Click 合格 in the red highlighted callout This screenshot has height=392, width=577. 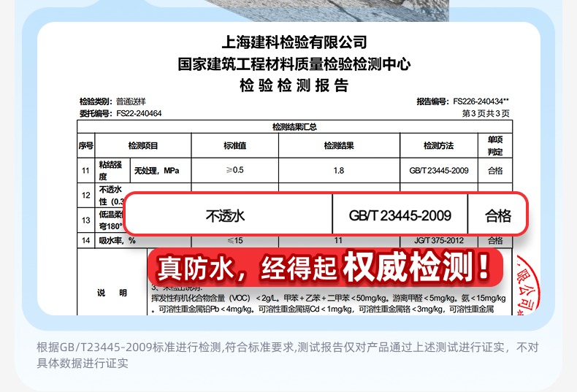click(x=498, y=215)
